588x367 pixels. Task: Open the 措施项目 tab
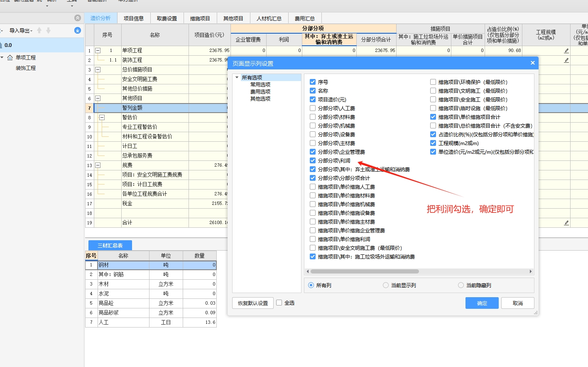click(200, 18)
